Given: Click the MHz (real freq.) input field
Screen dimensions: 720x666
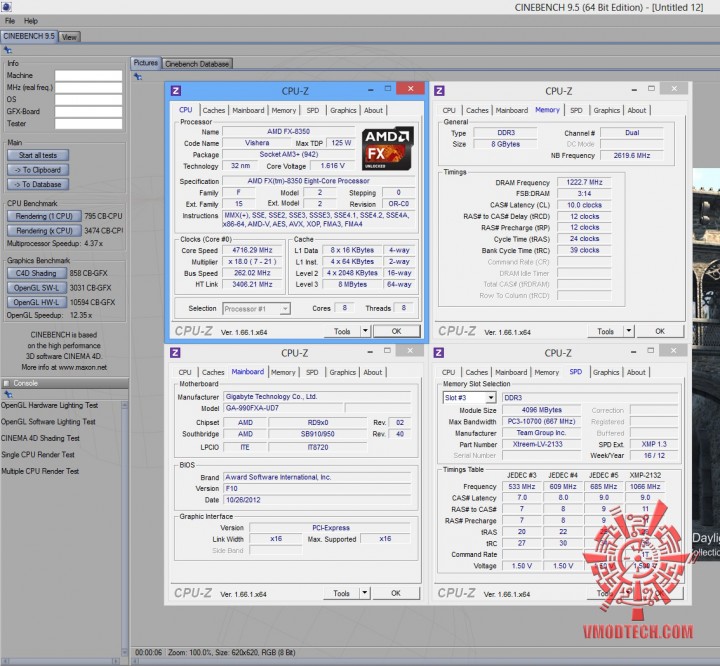Looking at the screenshot, I should [89, 88].
